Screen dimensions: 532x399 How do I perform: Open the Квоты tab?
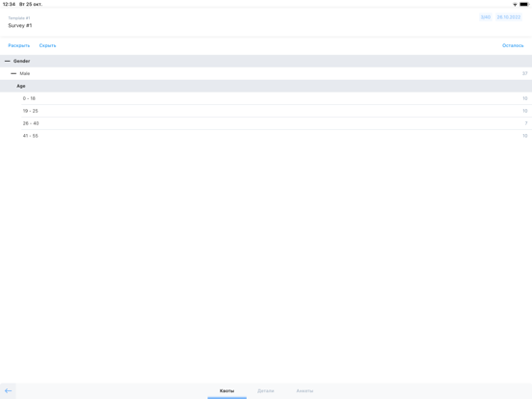[x=227, y=391]
